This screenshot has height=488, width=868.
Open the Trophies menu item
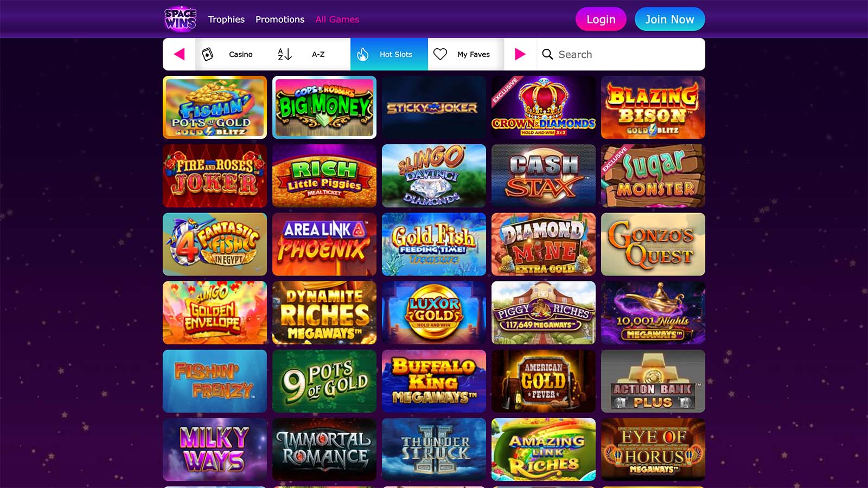pyautogui.click(x=226, y=20)
